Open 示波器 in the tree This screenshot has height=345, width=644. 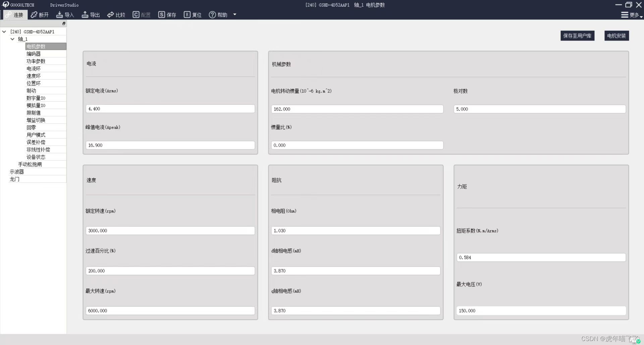pos(37,171)
